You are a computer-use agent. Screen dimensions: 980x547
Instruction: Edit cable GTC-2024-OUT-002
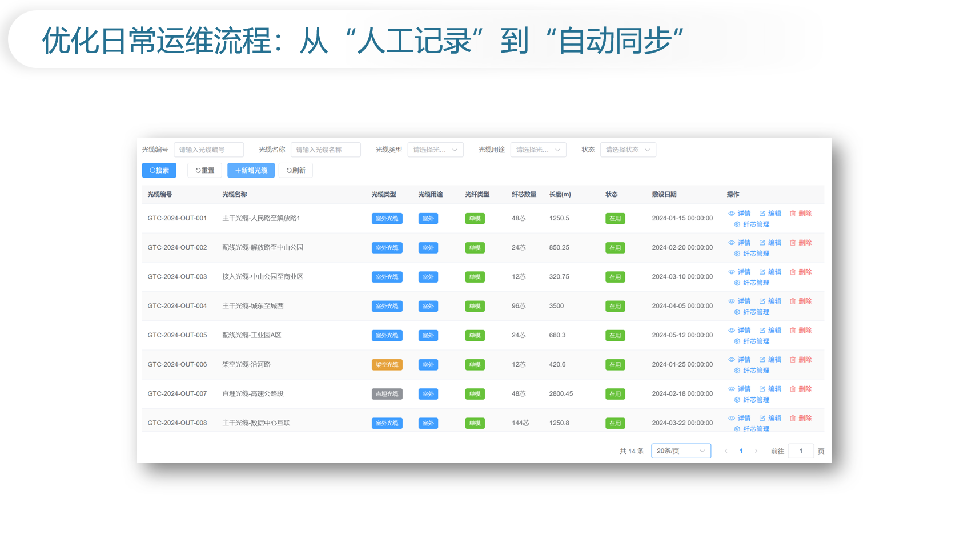[x=770, y=243]
